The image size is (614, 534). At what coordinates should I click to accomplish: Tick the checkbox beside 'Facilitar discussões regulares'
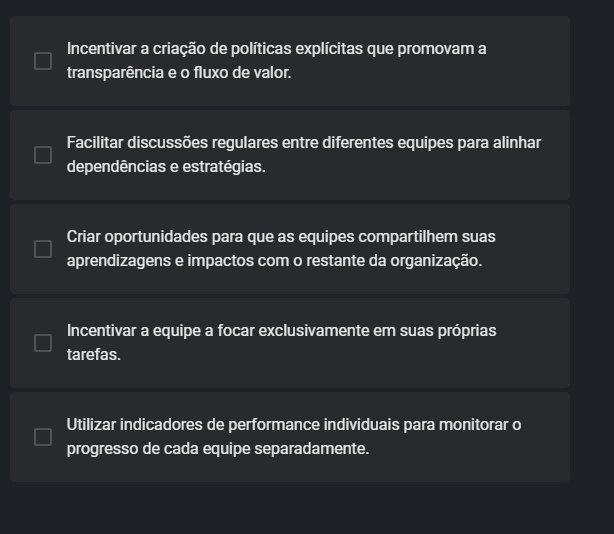[x=43, y=155]
